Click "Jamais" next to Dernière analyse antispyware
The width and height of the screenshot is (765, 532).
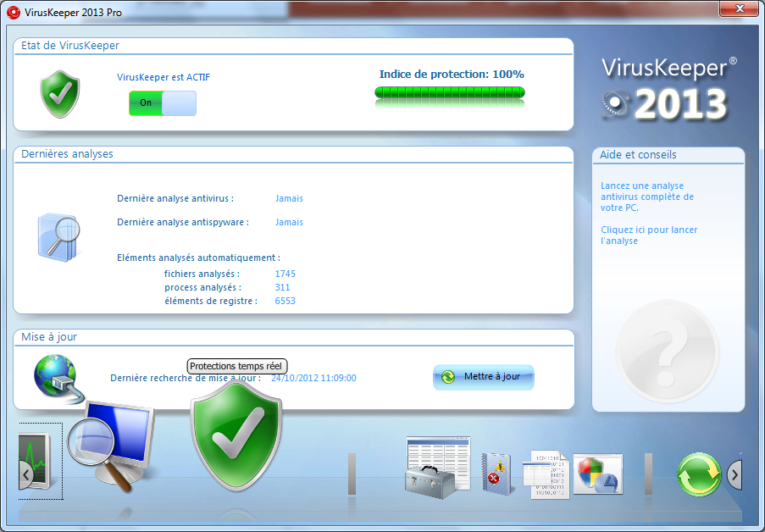[290, 222]
